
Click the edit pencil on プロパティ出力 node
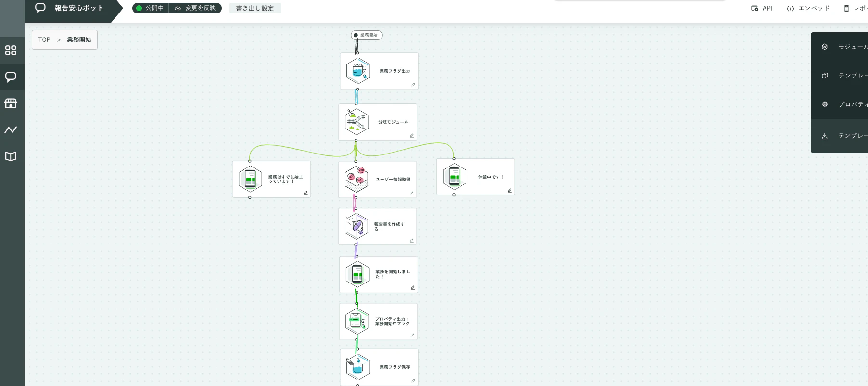[x=412, y=335]
